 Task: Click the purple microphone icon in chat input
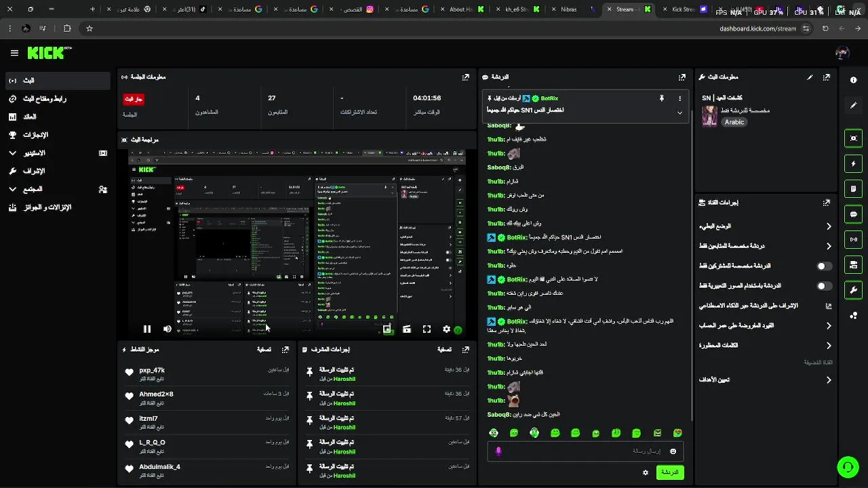pyautogui.click(x=498, y=451)
